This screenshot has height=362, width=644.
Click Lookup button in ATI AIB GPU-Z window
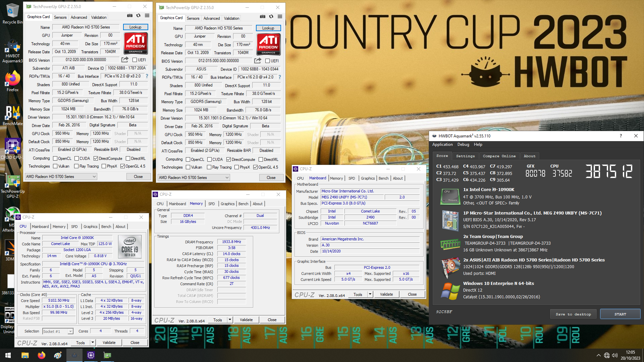click(135, 27)
